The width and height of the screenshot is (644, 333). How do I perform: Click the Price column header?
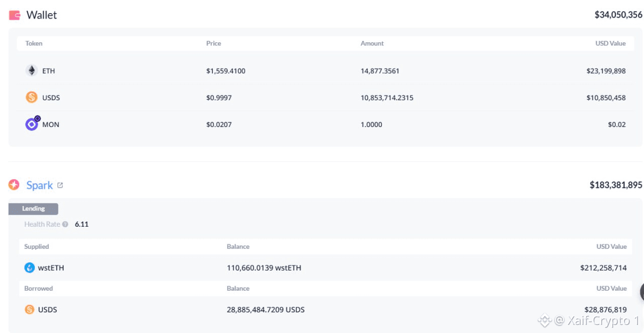coord(214,43)
